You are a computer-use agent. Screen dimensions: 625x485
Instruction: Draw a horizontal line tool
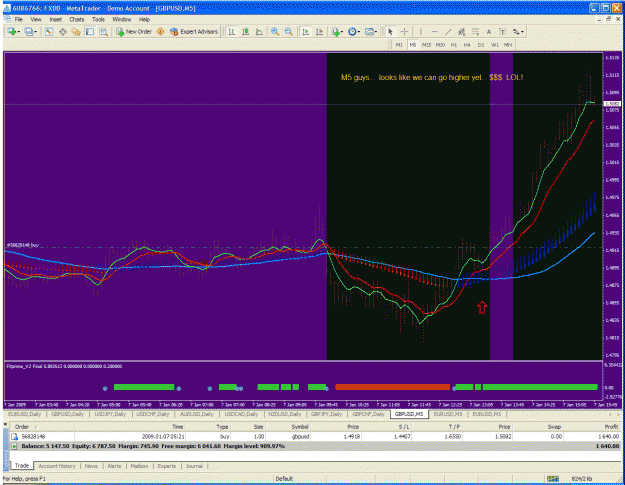tap(434, 31)
